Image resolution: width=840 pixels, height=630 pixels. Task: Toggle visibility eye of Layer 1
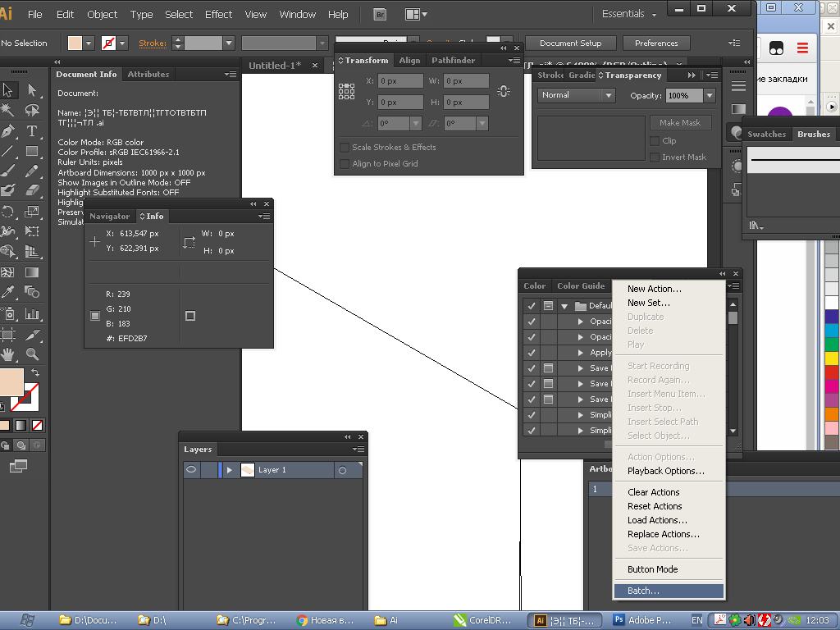pyautogui.click(x=191, y=470)
